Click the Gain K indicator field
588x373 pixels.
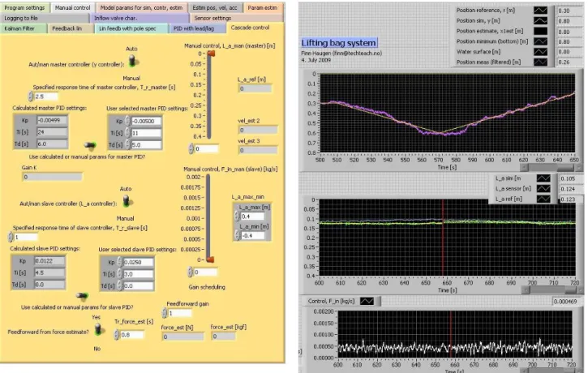coord(52,177)
